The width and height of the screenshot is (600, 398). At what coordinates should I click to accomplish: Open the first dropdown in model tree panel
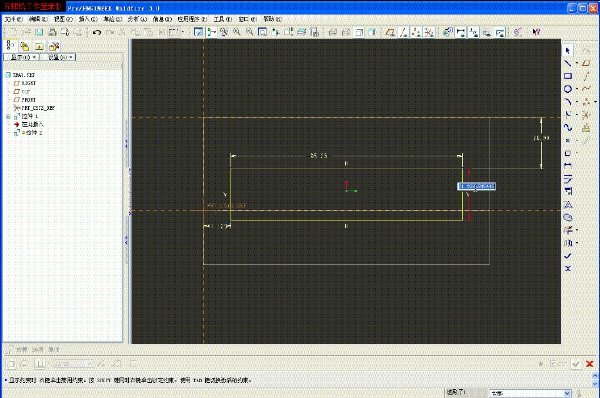[x=21, y=57]
